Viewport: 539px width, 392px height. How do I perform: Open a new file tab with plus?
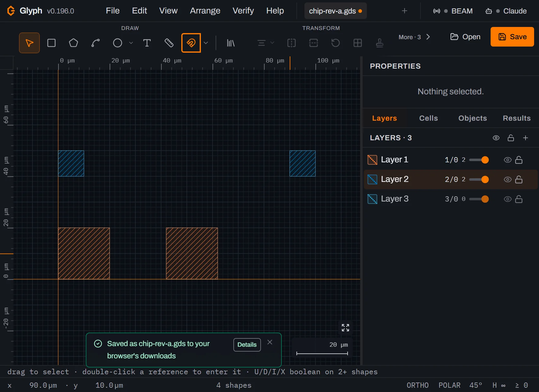(405, 11)
